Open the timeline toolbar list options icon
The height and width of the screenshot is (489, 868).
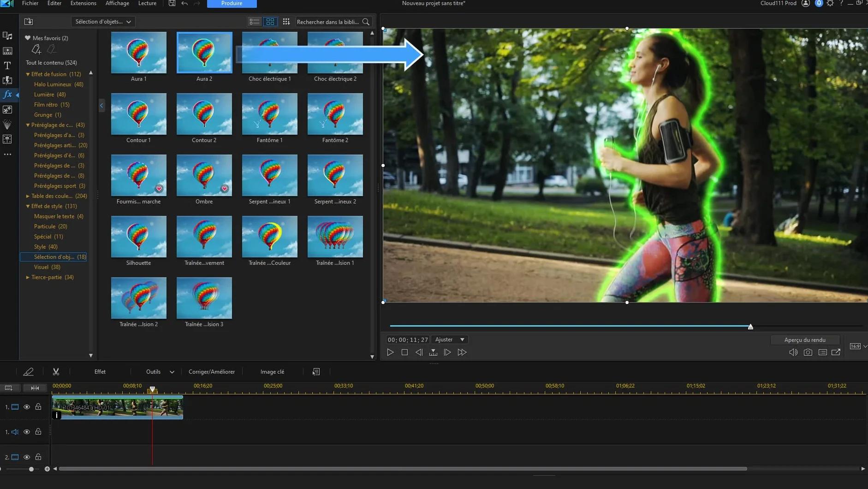coord(316,372)
